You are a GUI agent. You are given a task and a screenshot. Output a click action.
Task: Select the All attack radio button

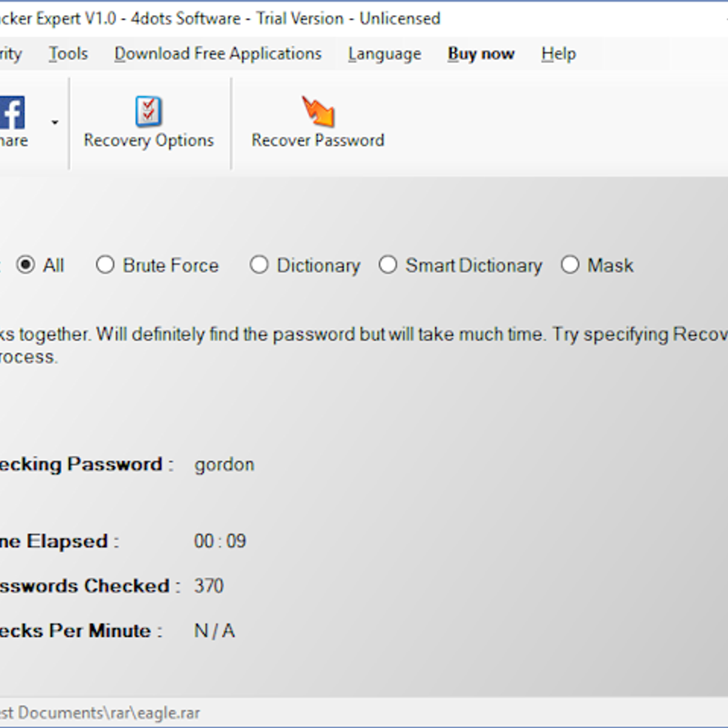click(x=25, y=265)
